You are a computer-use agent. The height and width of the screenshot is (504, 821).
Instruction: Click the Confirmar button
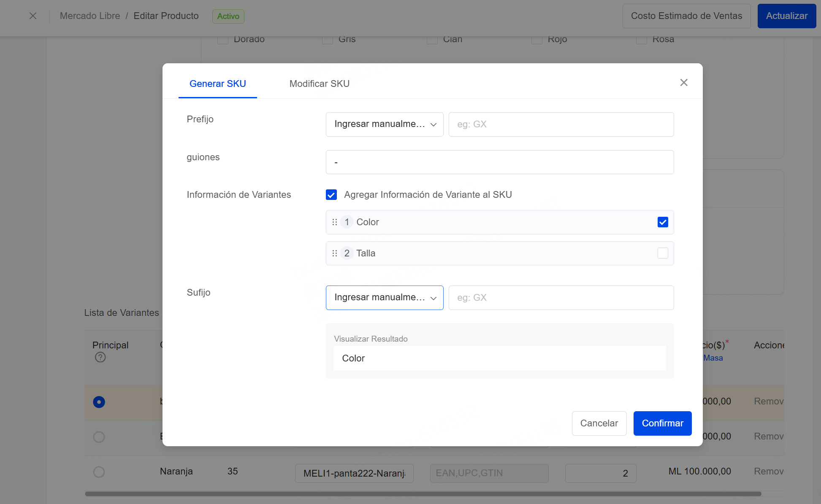pos(662,423)
